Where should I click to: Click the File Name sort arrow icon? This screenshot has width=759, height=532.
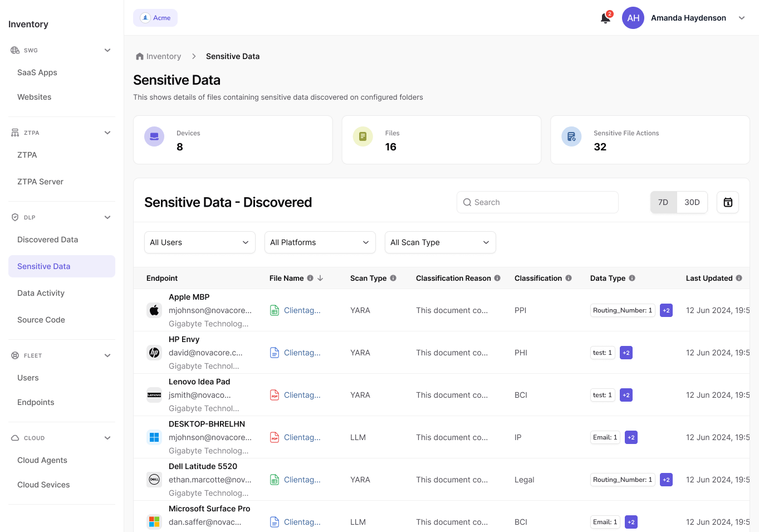(x=320, y=278)
